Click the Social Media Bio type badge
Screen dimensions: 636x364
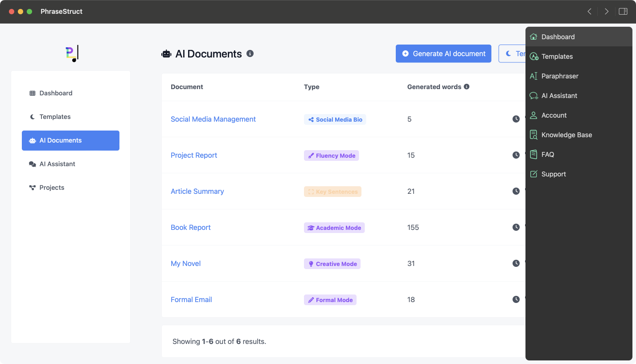[x=335, y=119]
